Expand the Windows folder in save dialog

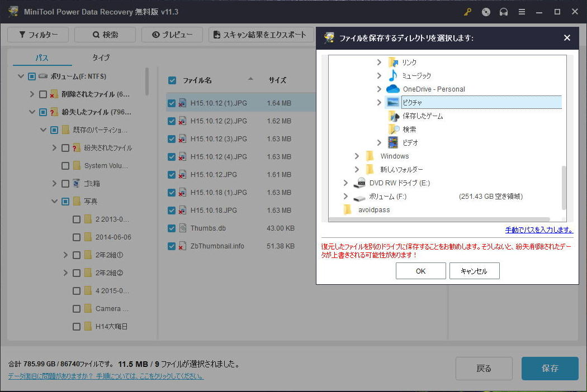[357, 156]
